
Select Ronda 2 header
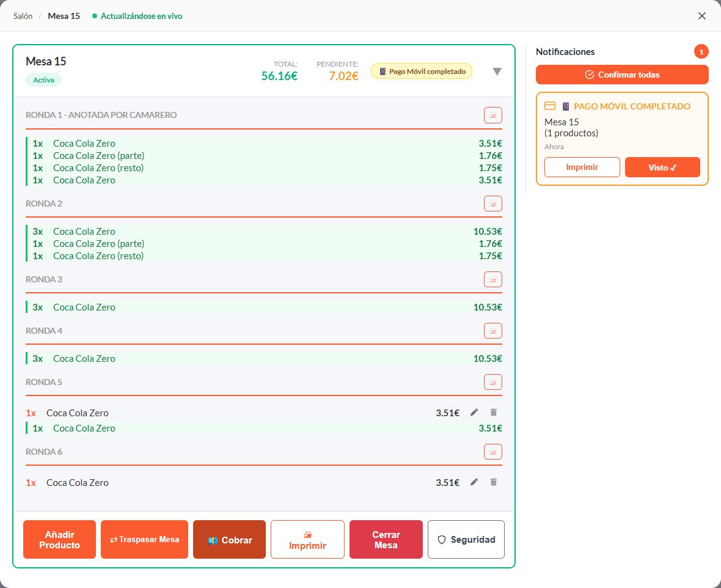44,204
